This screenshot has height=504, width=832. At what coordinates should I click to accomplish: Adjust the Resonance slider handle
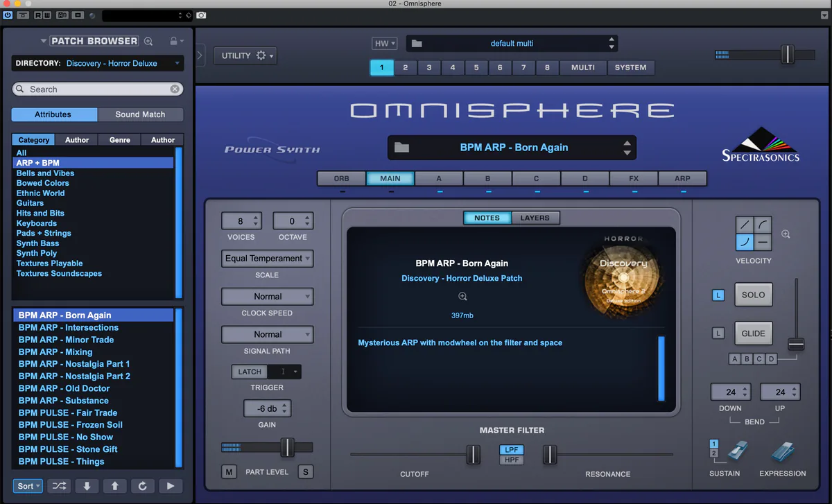(x=549, y=455)
